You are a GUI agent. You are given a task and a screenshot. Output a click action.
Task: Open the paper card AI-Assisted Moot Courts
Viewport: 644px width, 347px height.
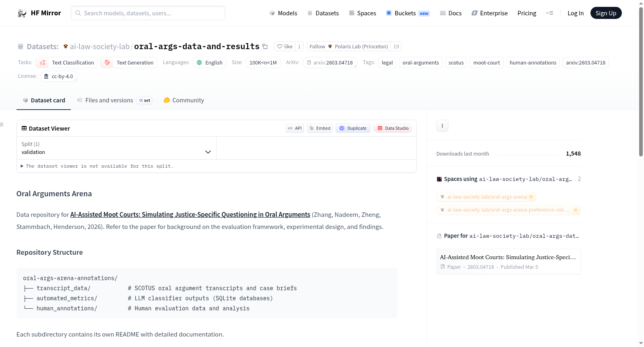point(508,262)
